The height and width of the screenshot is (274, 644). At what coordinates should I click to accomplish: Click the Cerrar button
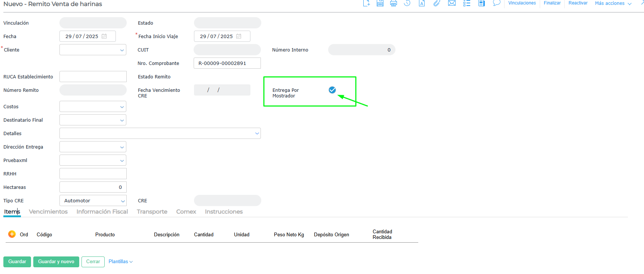pyautogui.click(x=93, y=262)
